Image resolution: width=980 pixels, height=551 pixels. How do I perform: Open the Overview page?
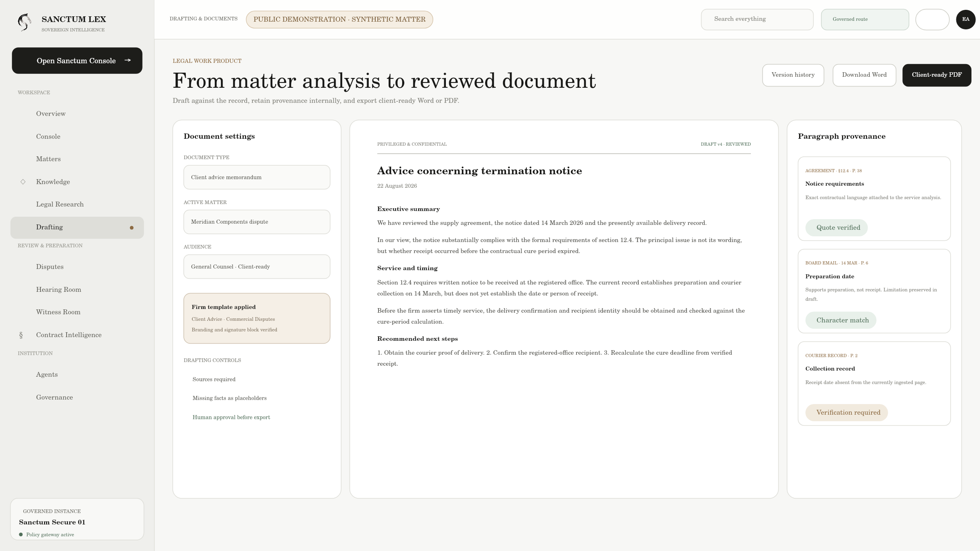point(77,114)
